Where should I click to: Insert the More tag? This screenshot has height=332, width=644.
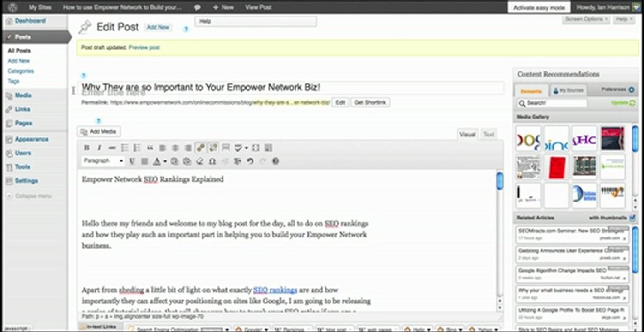click(226, 148)
